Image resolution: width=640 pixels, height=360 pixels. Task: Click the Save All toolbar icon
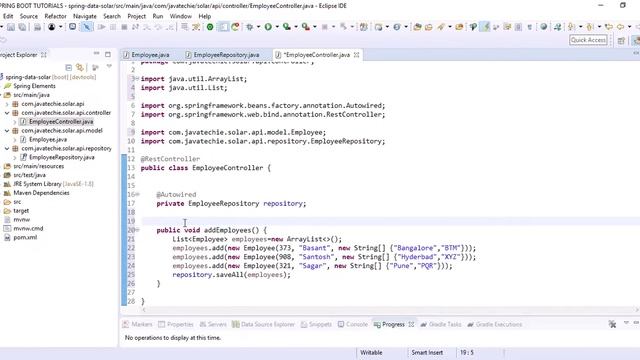(22, 27)
